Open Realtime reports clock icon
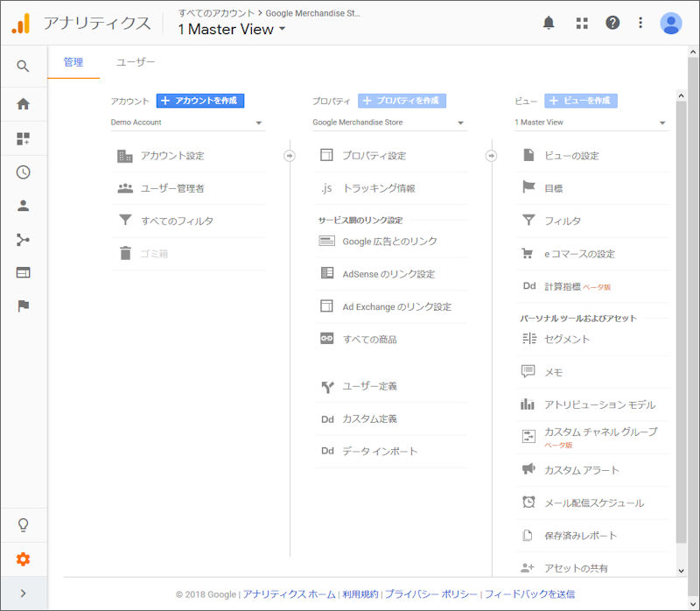 (24, 172)
